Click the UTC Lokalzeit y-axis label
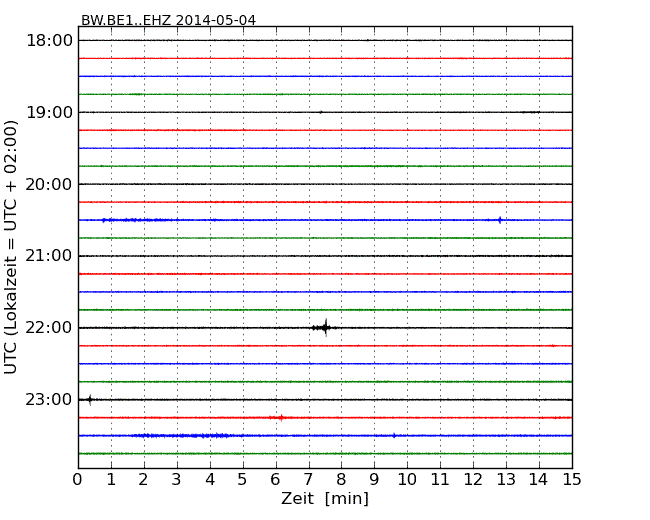The width and height of the screenshot is (650, 520). pos(11,247)
